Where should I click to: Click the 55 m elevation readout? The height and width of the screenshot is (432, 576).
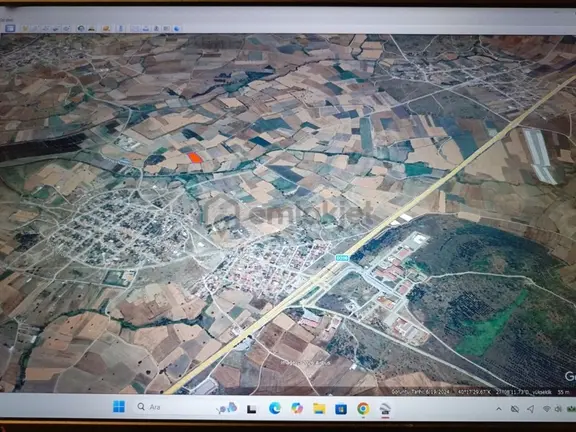coord(563,392)
